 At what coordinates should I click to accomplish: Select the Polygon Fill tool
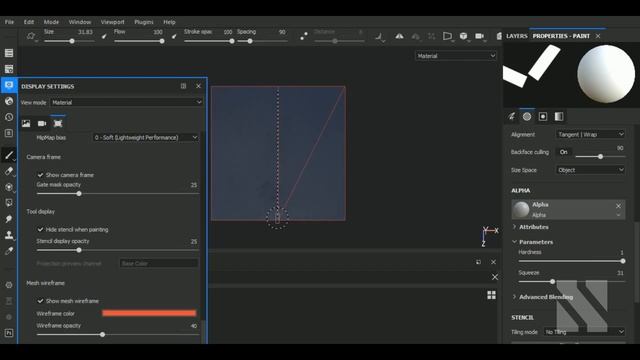pos(9,203)
